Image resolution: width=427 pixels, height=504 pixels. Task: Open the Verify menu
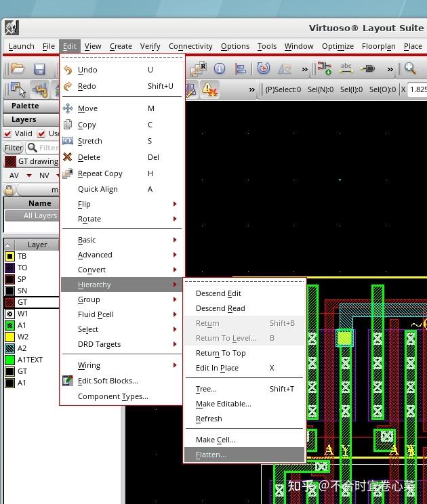pos(150,46)
